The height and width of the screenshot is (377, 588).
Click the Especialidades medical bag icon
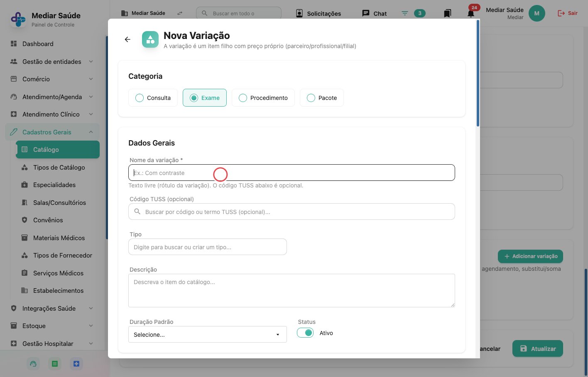(x=24, y=185)
